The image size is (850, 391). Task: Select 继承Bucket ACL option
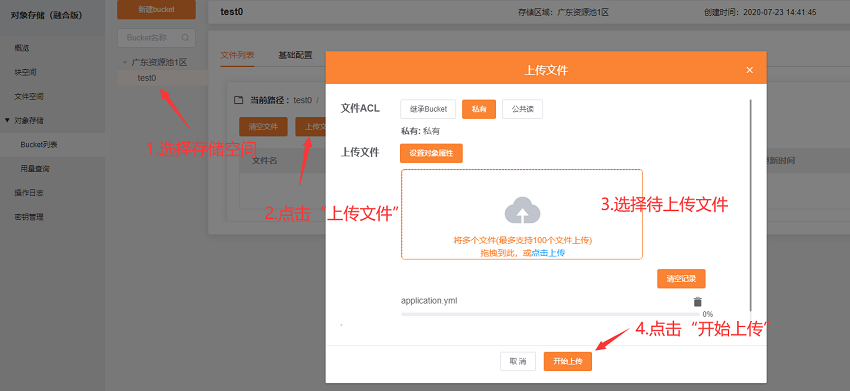click(x=428, y=109)
